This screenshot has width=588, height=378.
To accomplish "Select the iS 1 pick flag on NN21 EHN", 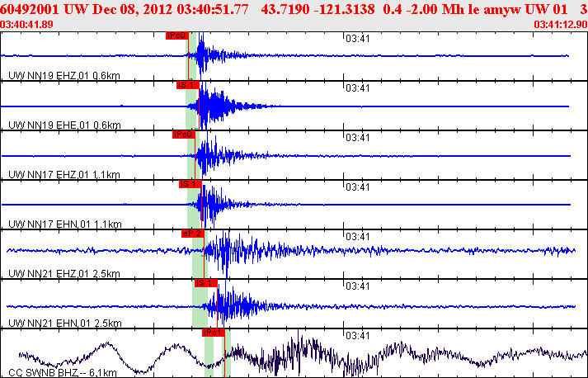I will (205, 282).
